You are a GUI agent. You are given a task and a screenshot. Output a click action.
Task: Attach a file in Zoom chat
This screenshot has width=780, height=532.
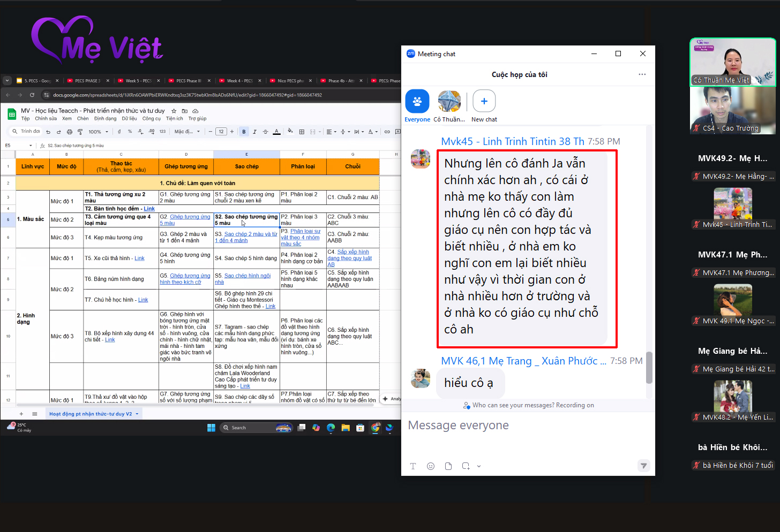(x=448, y=466)
